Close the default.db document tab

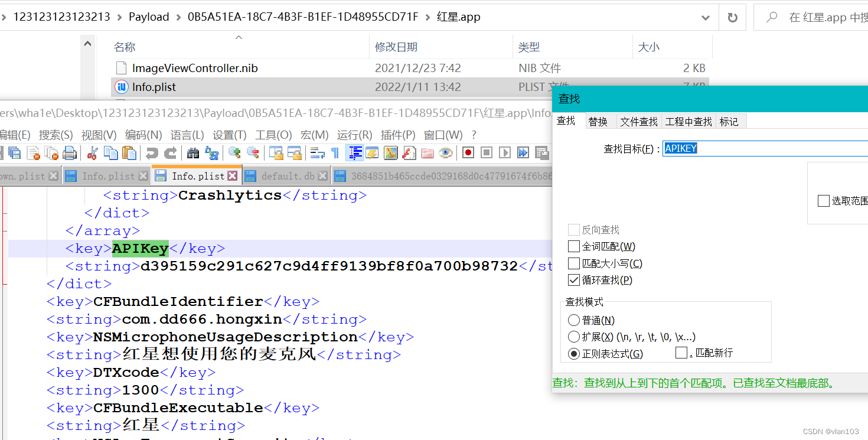coord(323,176)
